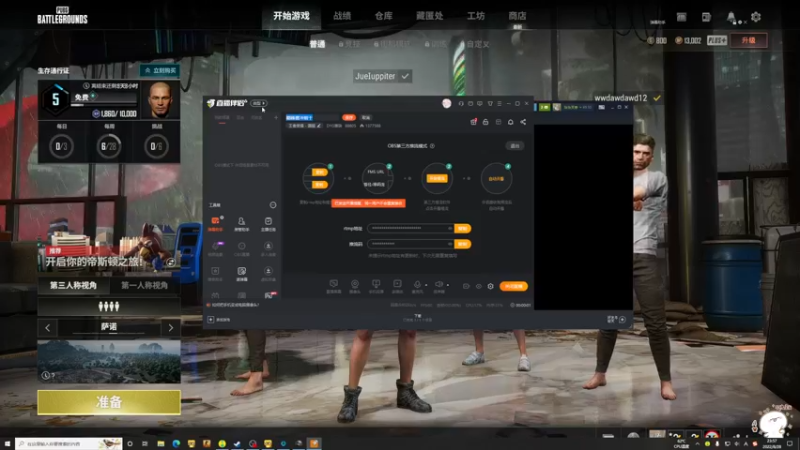Viewport: 800px width, 450px height.
Task: Copy the rtmp address with orange button
Action: (463, 229)
